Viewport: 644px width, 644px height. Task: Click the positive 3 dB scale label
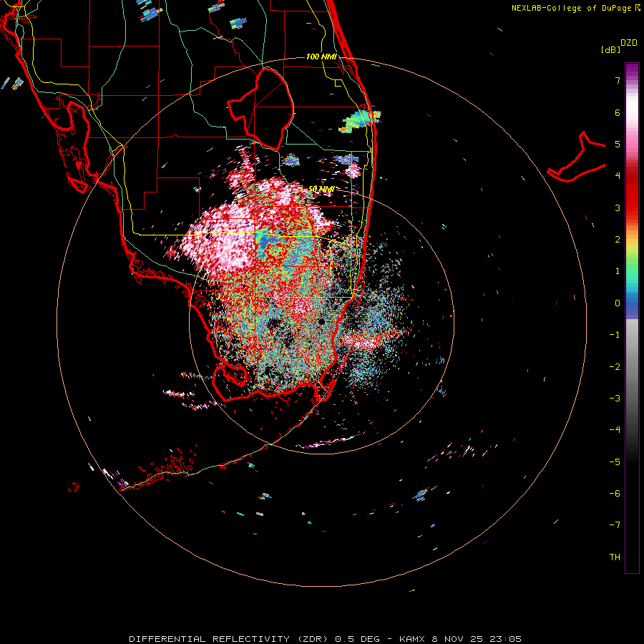pos(618,208)
